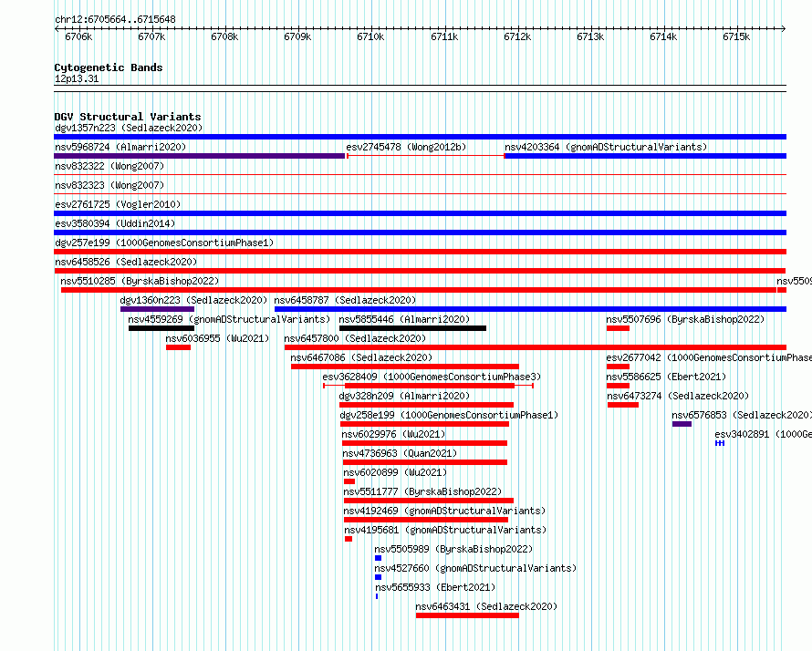Click the small blue bar under nsv5505989

378,558
